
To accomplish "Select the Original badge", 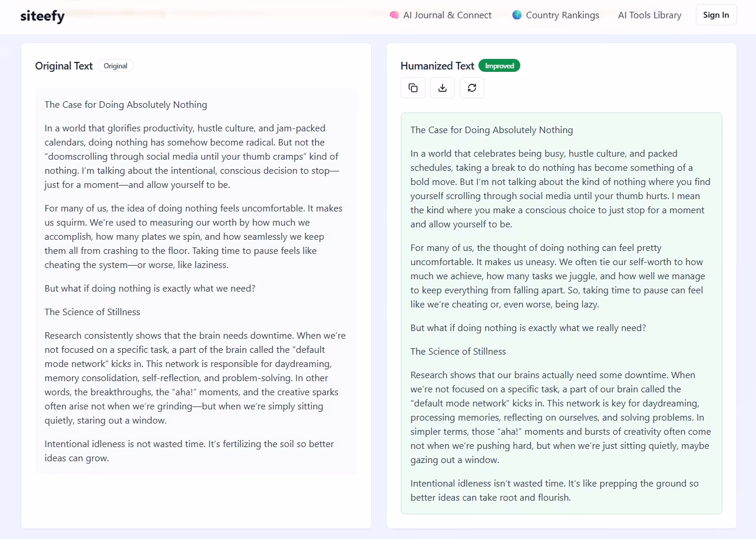I will [x=115, y=65].
